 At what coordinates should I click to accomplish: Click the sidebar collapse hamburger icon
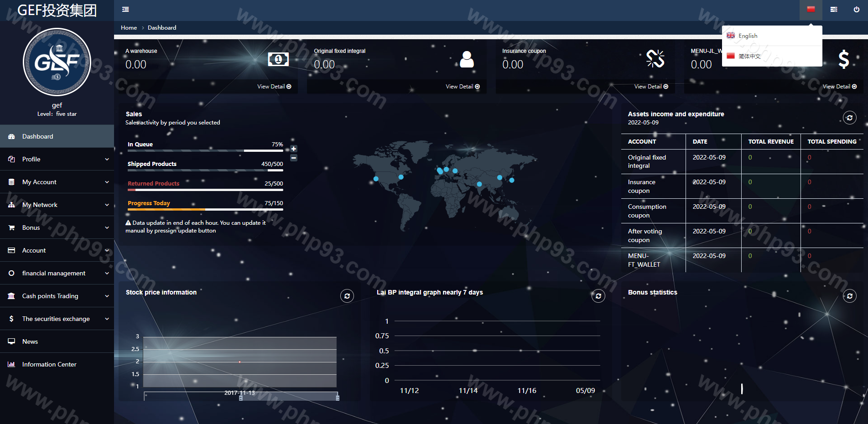[125, 10]
